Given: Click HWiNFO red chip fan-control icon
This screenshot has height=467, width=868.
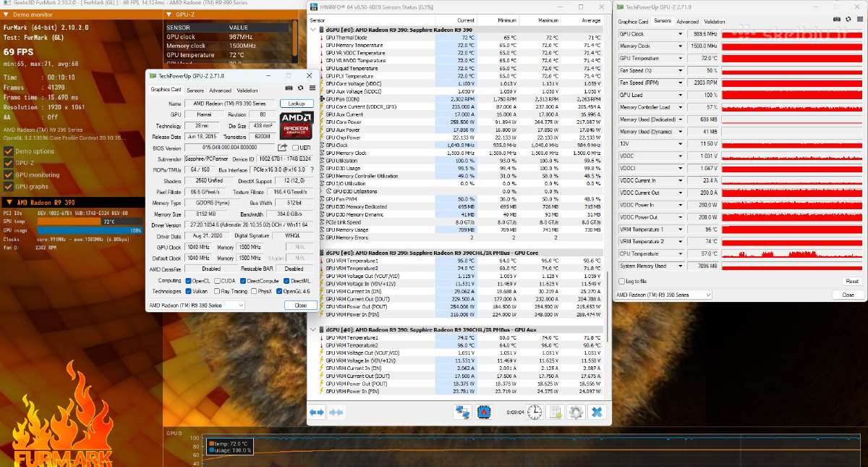Looking at the screenshot, I should (484, 412).
